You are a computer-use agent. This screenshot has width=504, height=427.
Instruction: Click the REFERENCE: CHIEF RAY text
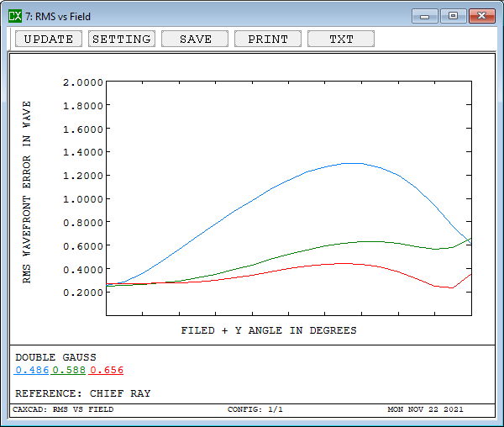pos(83,393)
